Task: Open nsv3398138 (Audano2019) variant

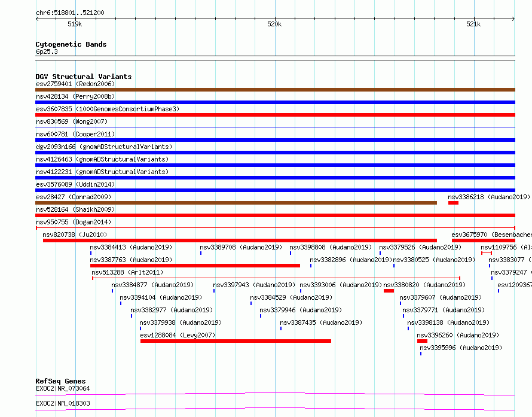Action: (x=448, y=322)
